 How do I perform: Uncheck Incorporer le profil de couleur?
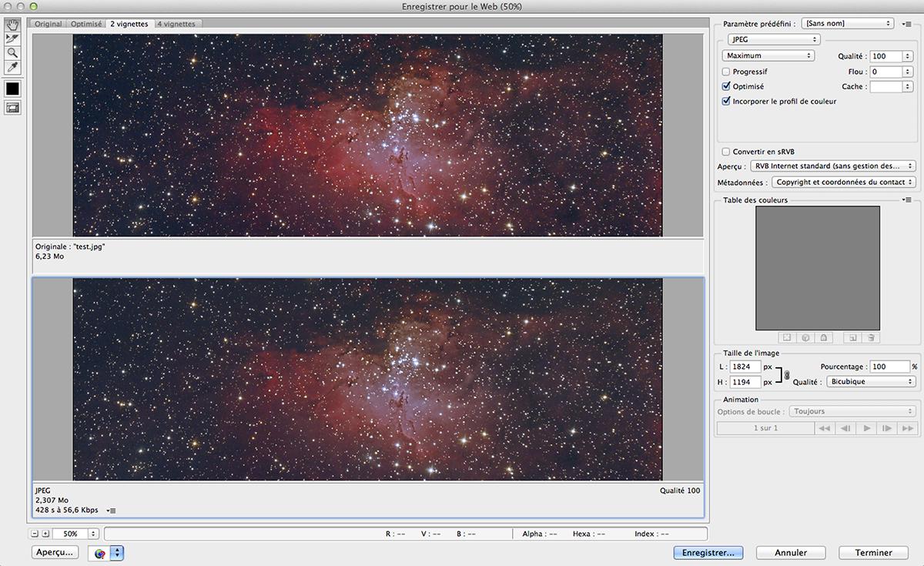pyautogui.click(x=726, y=101)
